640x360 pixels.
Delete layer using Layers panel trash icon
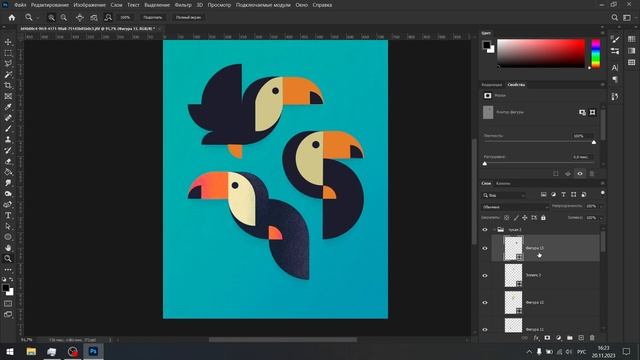tap(592, 338)
